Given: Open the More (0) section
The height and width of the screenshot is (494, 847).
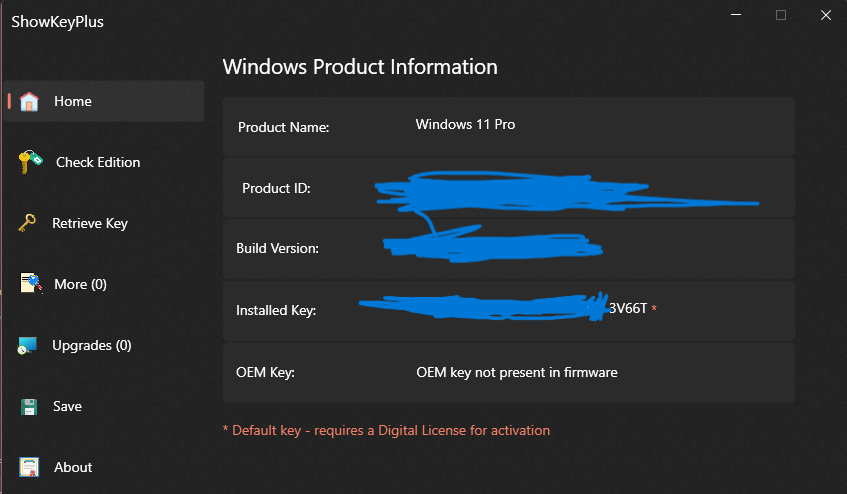Looking at the screenshot, I should [x=80, y=285].
